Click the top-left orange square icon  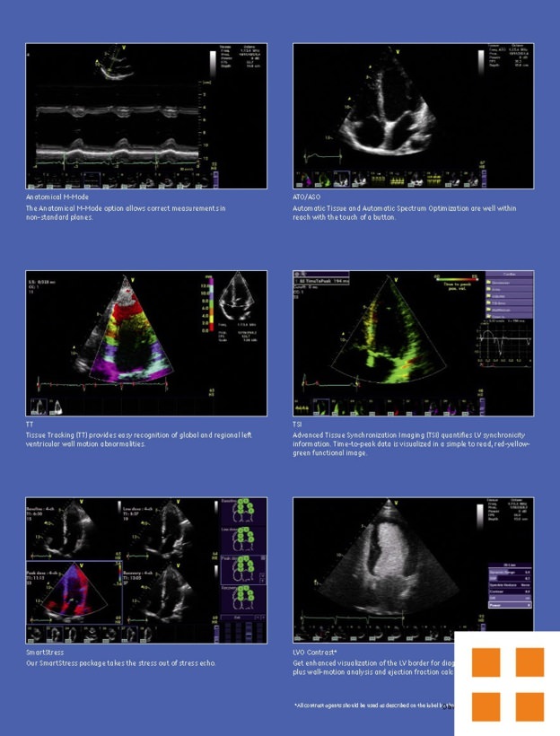tap(486, 662)
